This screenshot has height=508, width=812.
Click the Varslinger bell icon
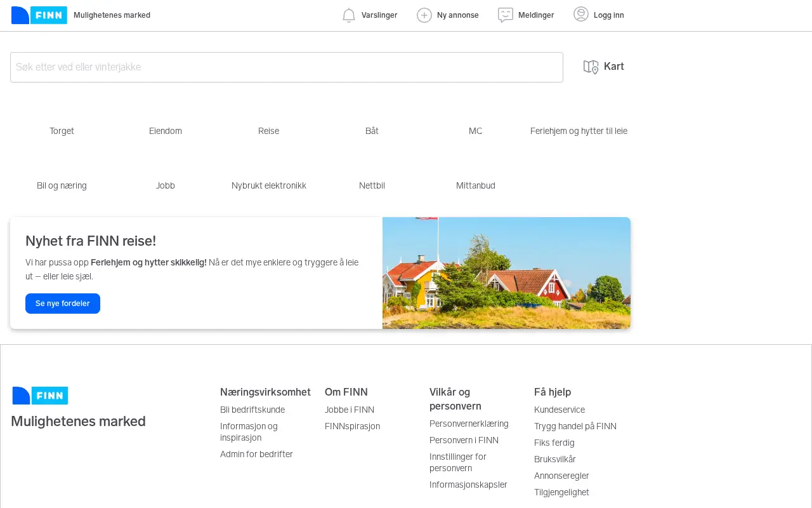point(349,15)
